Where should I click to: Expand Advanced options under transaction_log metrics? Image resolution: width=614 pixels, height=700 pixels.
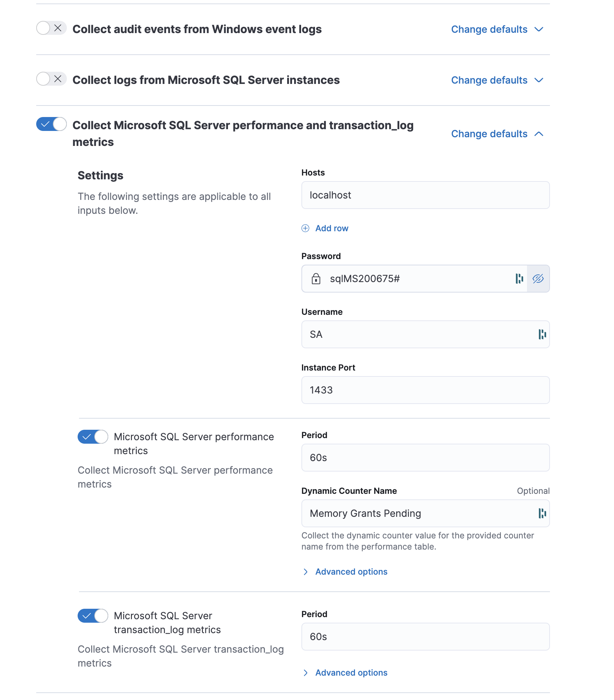point(345,673)
